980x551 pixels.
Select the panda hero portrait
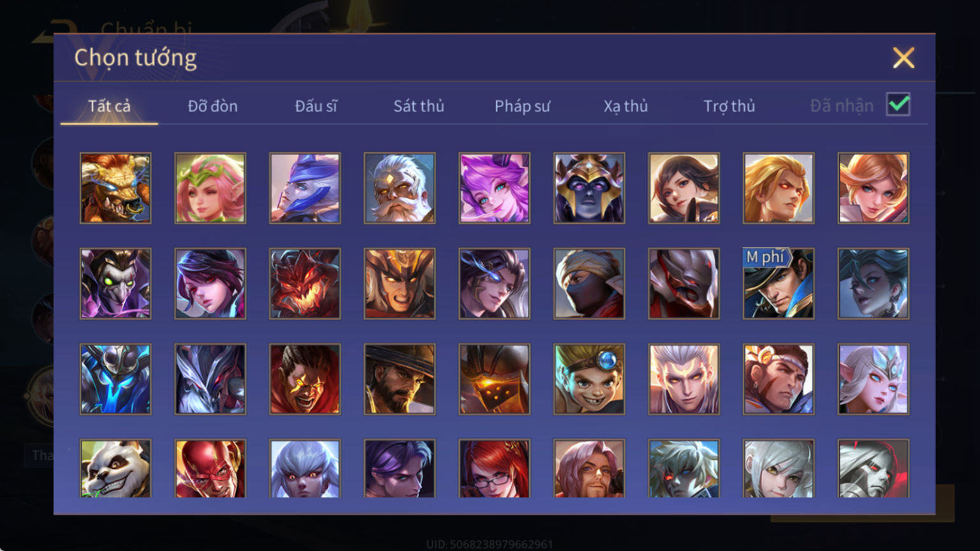click(115, 469)
